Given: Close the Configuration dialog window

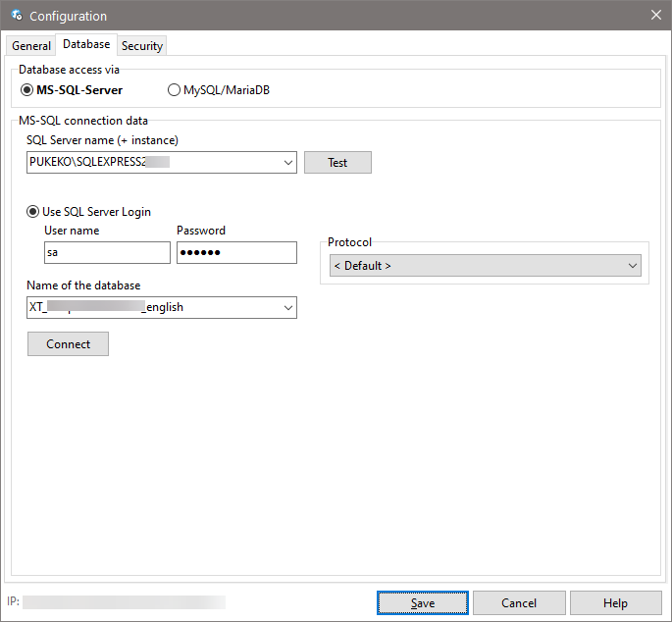Looking at the screenshot, I should point(655,15).
